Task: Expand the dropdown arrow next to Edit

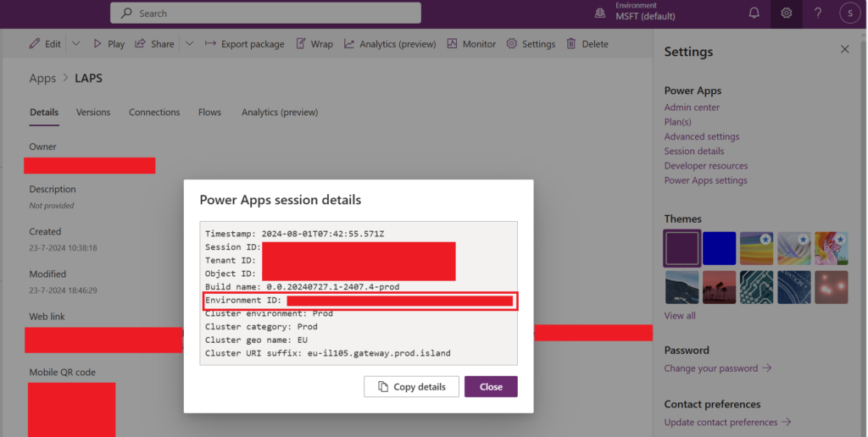Action: pyautogui.click(x=75, y=44)
